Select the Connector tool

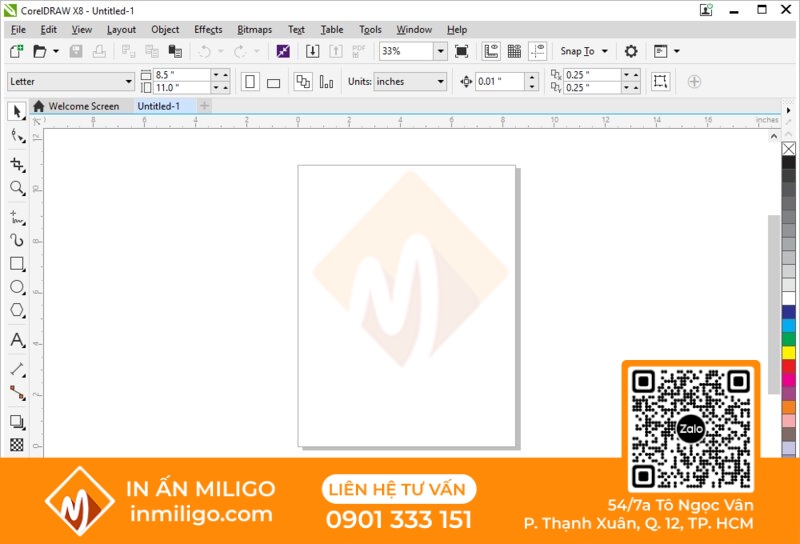coord(17,393)
